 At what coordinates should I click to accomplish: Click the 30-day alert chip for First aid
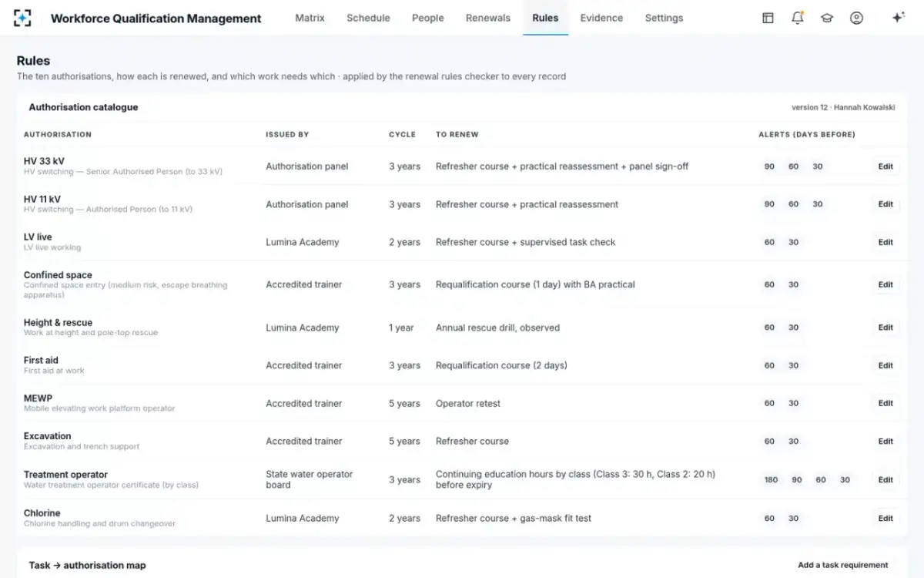(x=793, y=365)
